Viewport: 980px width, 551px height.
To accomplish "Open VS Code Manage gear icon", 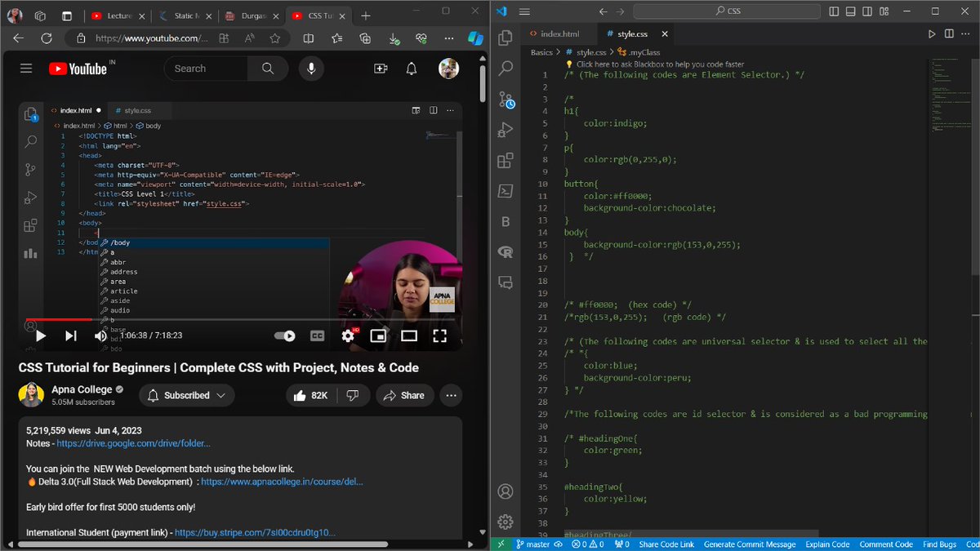I will [506, 522].
